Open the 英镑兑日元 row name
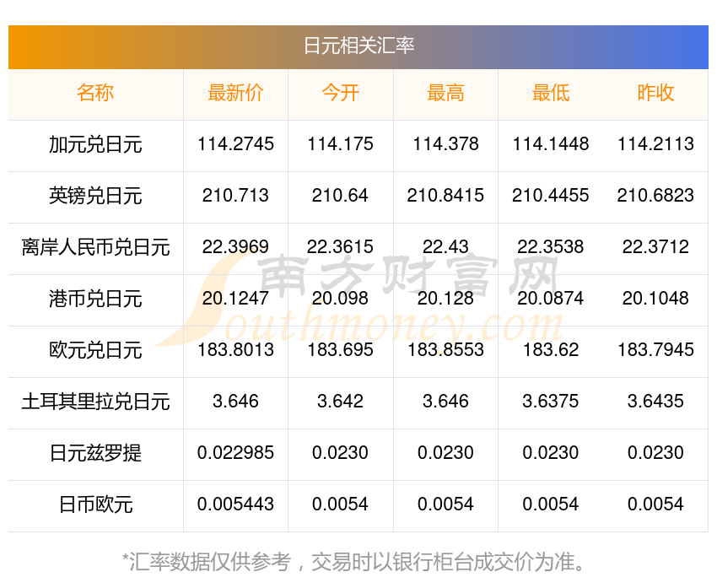 point(95,196)
